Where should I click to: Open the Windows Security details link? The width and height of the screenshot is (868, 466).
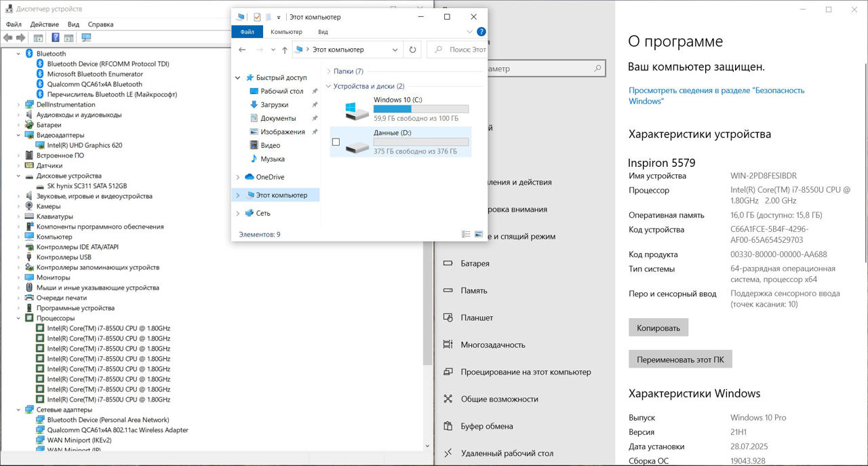pos(716,96)
